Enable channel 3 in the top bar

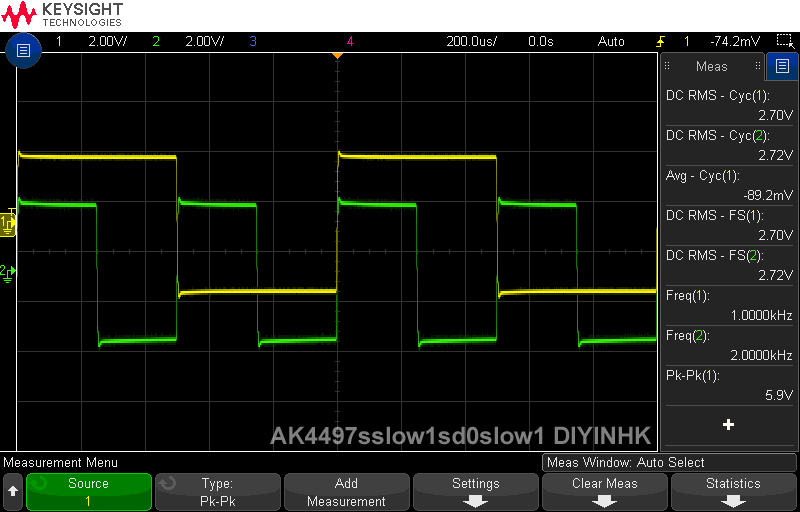pos(253,41)
